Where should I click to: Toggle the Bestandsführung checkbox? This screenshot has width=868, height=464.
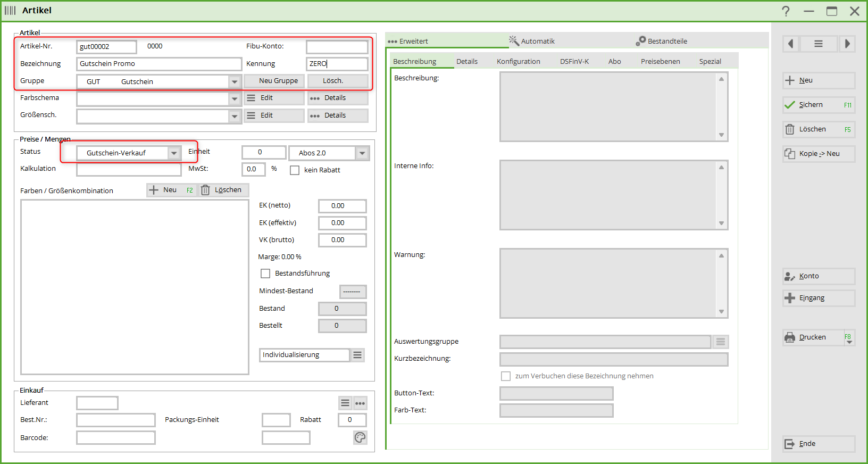(x=265, y=274)
